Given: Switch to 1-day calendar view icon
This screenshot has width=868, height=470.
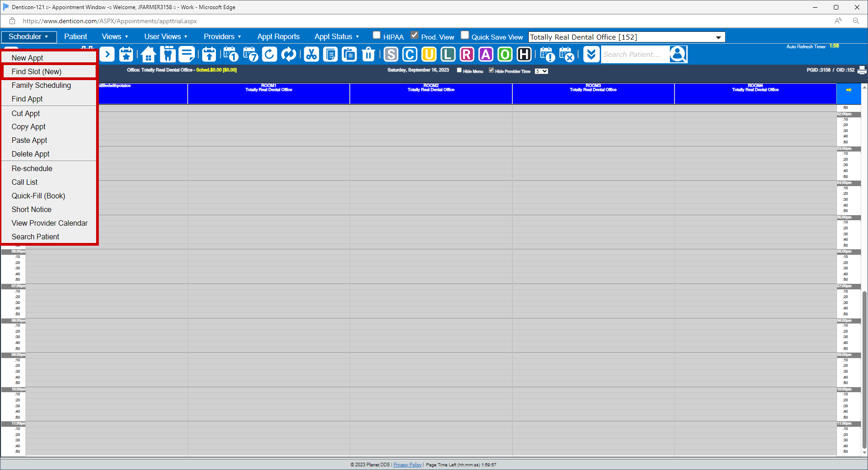Looking at the screenshot, I should (x=231, y=55).
